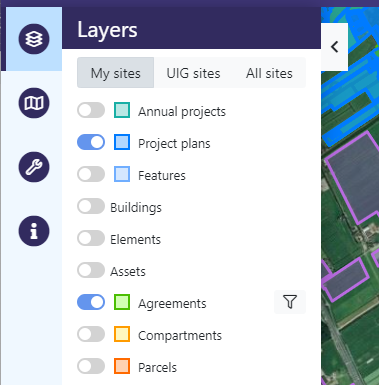Click the Buildings label
The height and width of the screenshot is (385, 379).
(x=136, y=208)
